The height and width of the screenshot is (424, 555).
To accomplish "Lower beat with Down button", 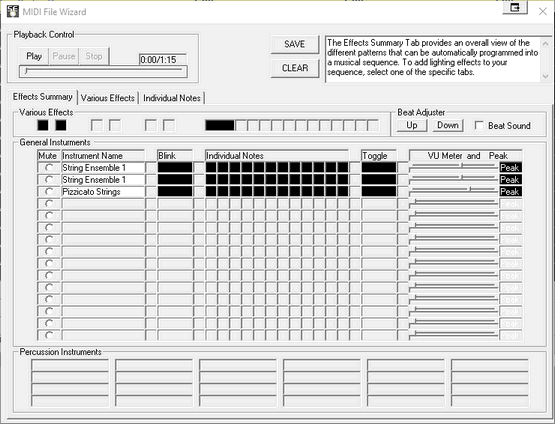I will pyautogui.click(x=448, y=125).
